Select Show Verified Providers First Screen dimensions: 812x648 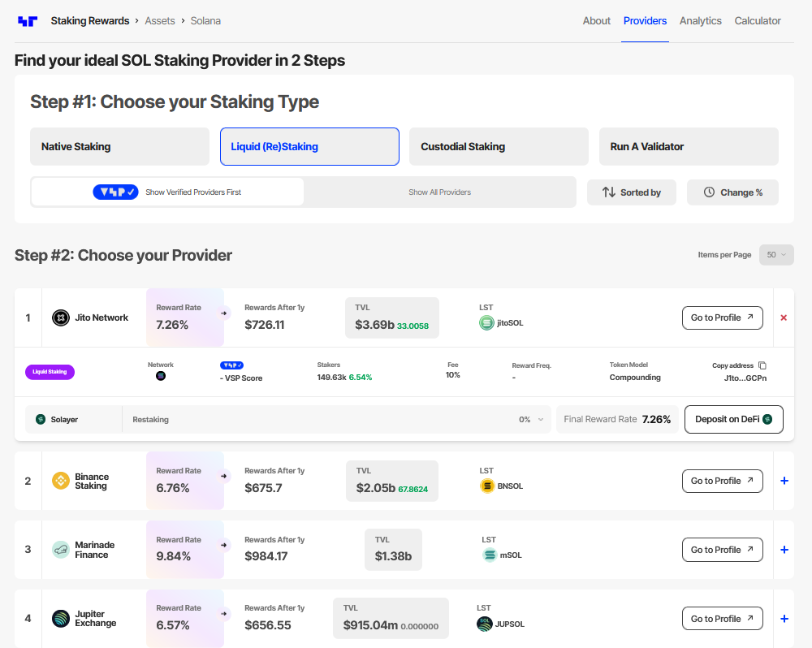coord(167,192)
